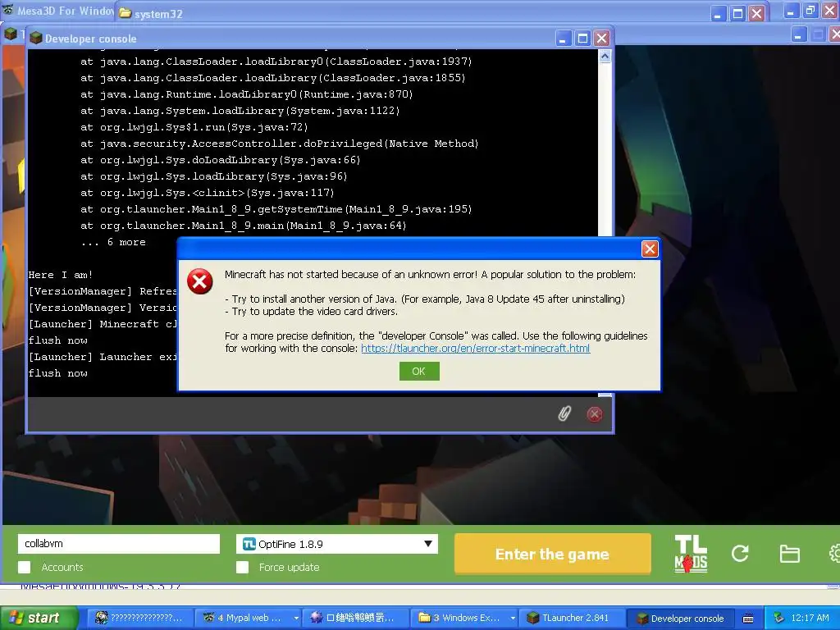Open the OptiFine 1.8.9 version dropdown
Viewport: 840px width, 630px height.
point(337,544)
